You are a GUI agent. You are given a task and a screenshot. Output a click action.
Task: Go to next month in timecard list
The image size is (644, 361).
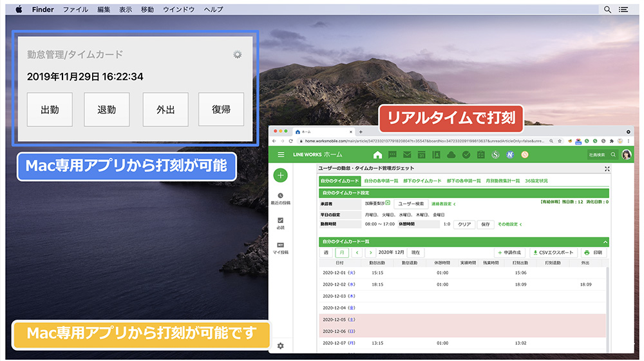pyautogui.click(x=370, y=253)
